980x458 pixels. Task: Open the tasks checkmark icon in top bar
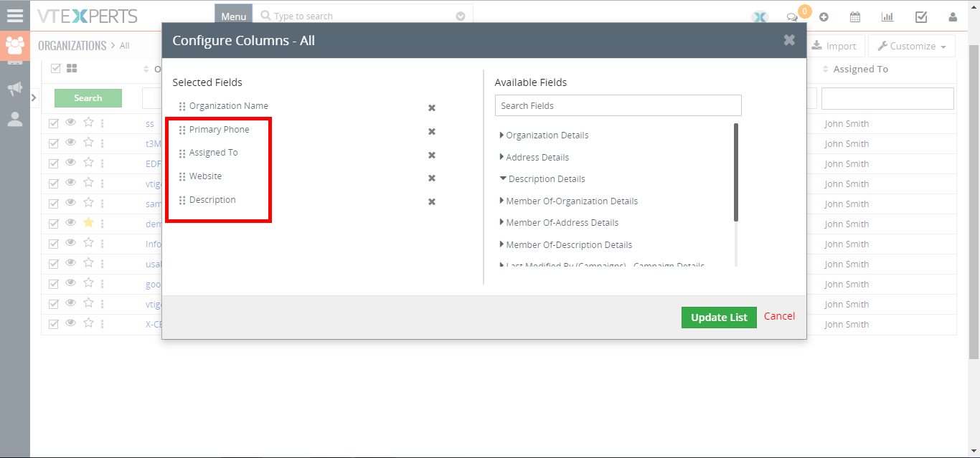point(921,17)
